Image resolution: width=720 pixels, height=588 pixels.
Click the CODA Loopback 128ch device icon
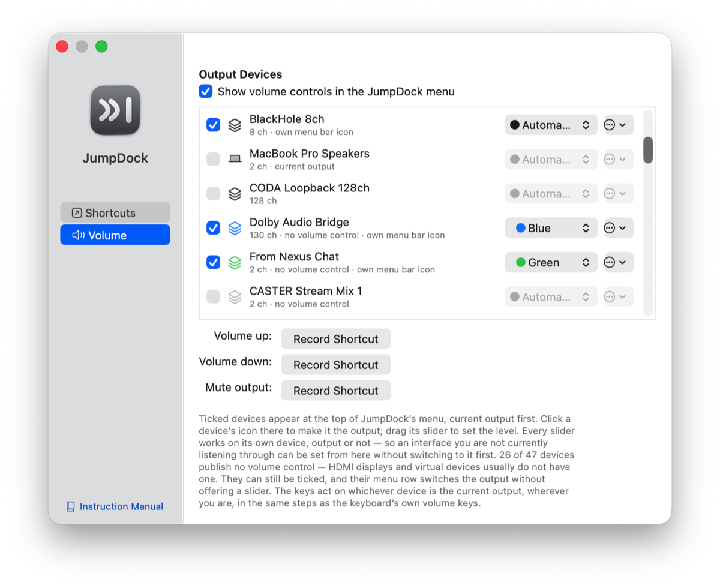click(x=235, y=193)
